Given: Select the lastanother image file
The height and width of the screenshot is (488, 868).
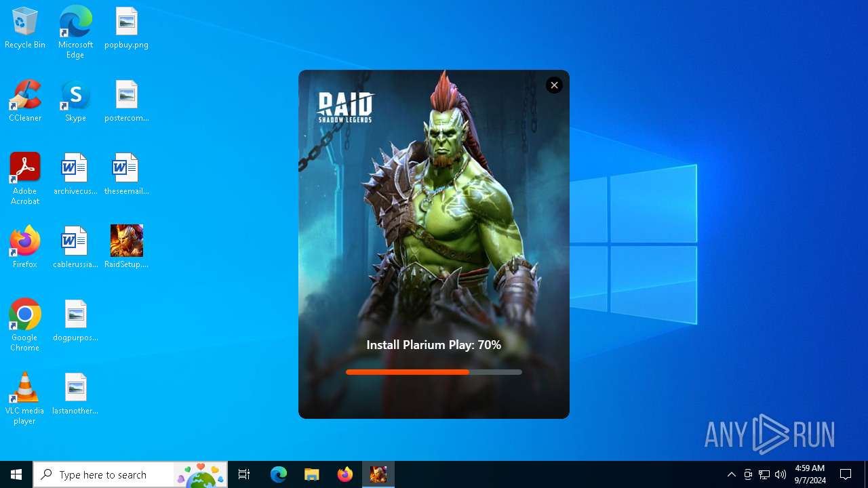Looking at the screenshot, I should click(x=75, y=394).
